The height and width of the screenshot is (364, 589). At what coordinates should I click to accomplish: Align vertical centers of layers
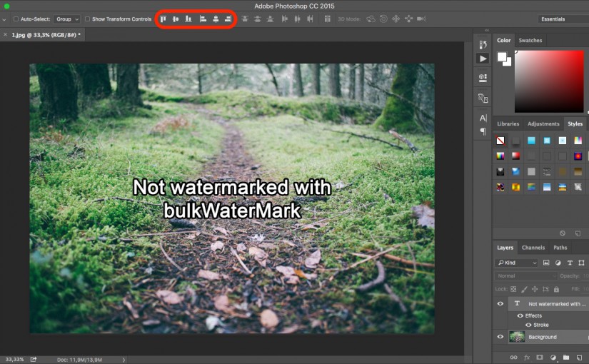click(176, 19)
